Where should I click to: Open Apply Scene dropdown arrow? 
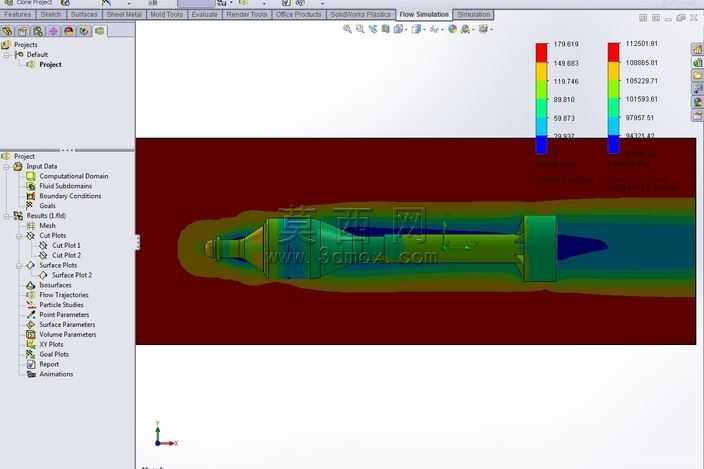point(473,30)
